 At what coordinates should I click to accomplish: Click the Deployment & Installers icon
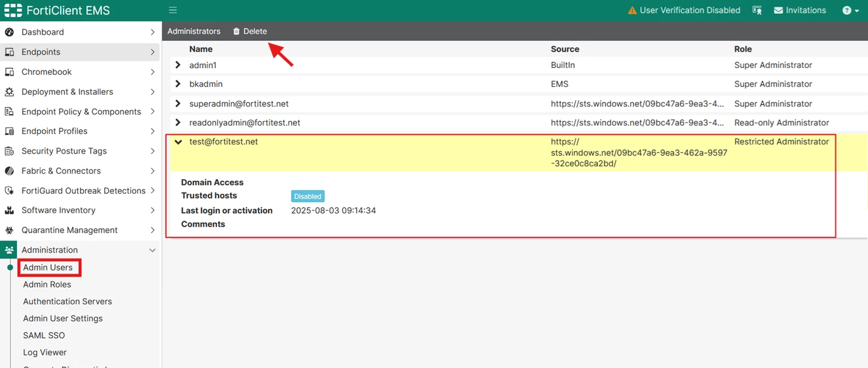(x=9, y=92)
